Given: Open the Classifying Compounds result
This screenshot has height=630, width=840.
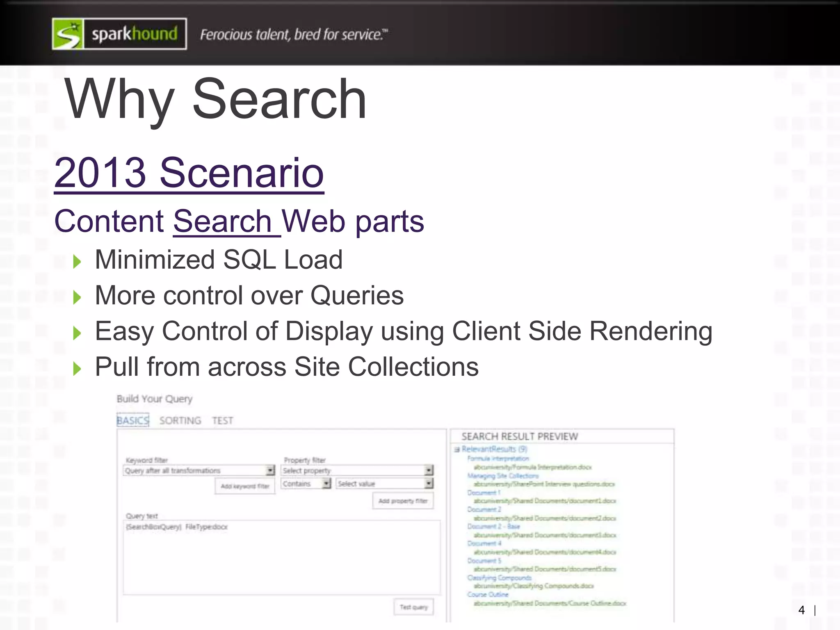Looking at the screenshot, I should tap(499, 577).
